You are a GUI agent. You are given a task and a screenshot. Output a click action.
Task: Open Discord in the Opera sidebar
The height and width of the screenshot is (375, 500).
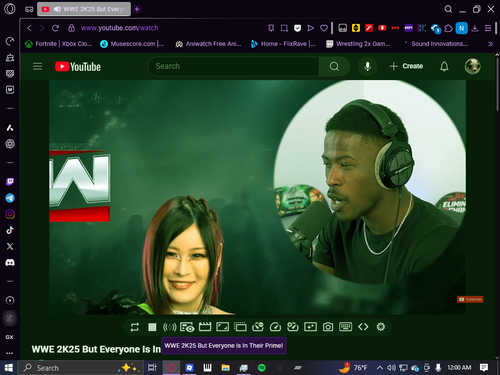coord(10,263)
